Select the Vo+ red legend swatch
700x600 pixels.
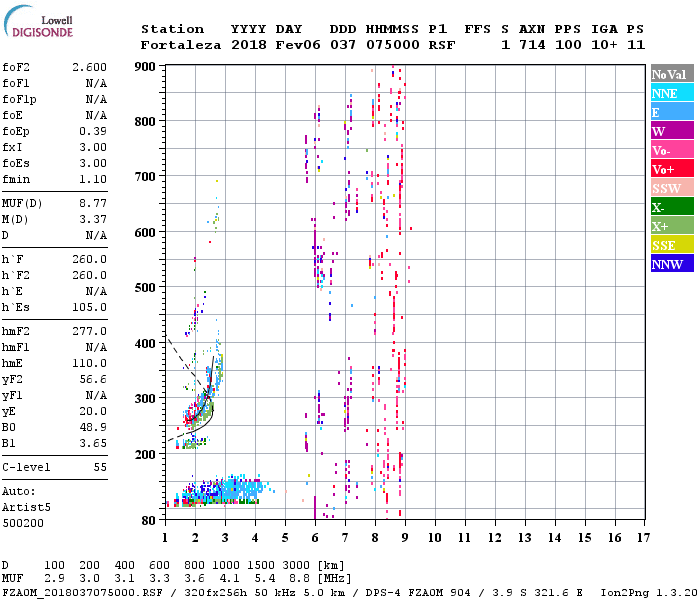click(672, 169)
